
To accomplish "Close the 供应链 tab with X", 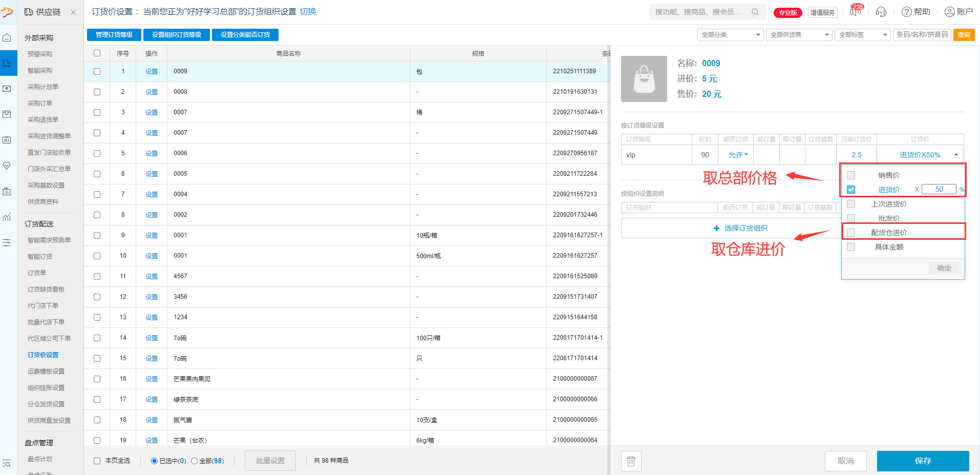I will pos(73,12).
